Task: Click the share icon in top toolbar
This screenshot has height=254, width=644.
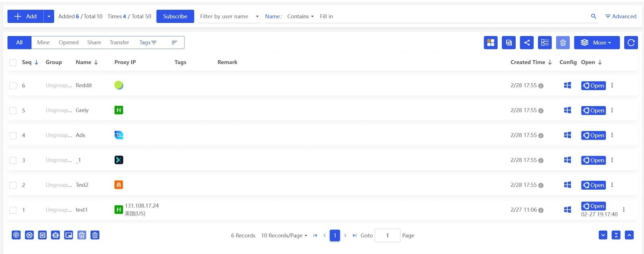Action: tap(526, 43)
